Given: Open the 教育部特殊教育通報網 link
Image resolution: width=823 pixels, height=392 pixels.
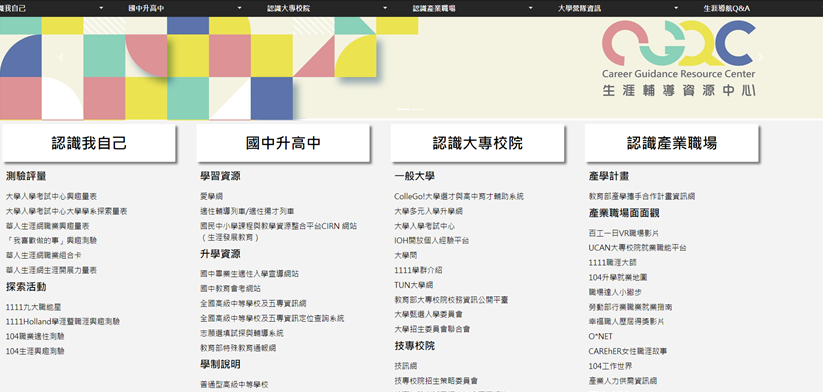Looking at the screenshot, I should pos(238,348).
